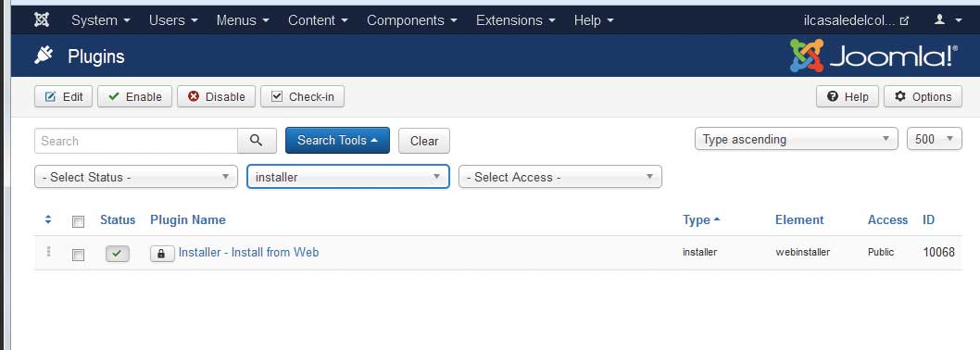Open the Select Status dropdown
980x350 pixels.
pyautogui.click(x=136, y=177)
